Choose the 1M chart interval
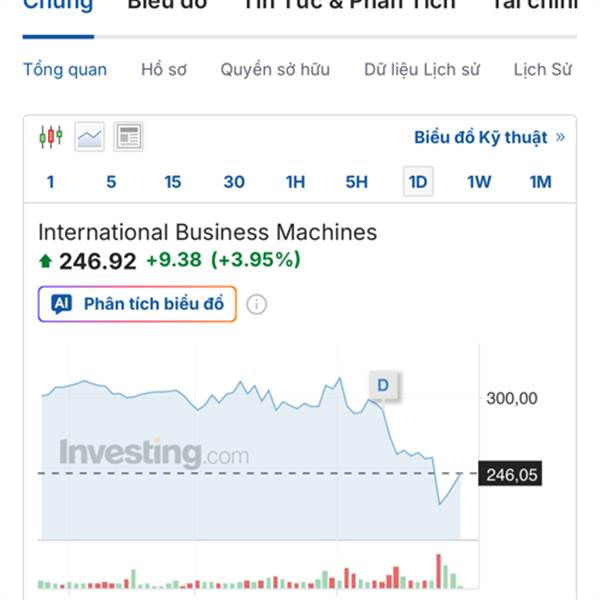The height and width of the screenshot is (600, 600). tap(540, 182)
